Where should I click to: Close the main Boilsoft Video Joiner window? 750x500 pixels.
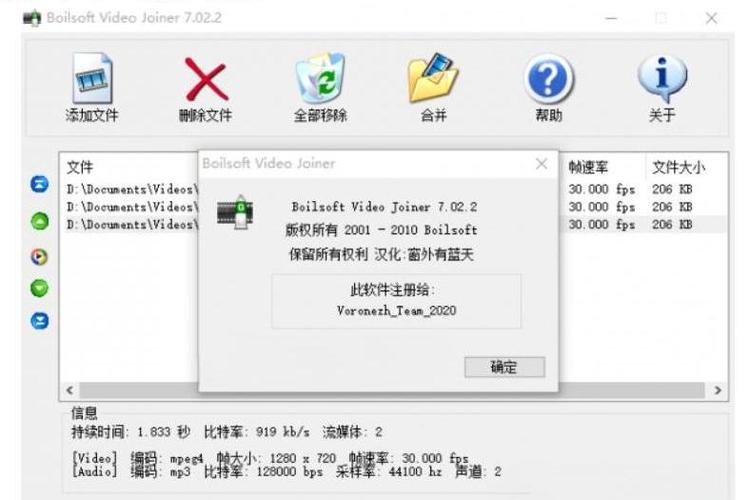coord(711,18)
